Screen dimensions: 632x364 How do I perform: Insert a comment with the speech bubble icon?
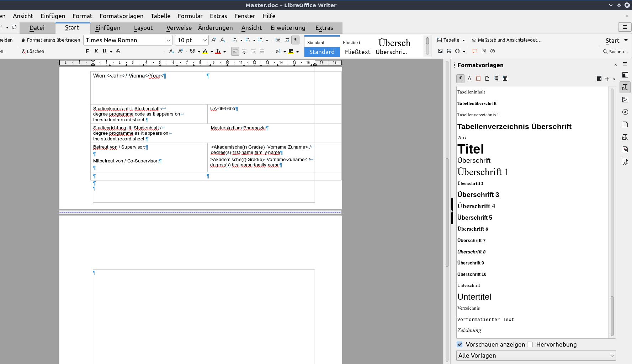(474, 52)
